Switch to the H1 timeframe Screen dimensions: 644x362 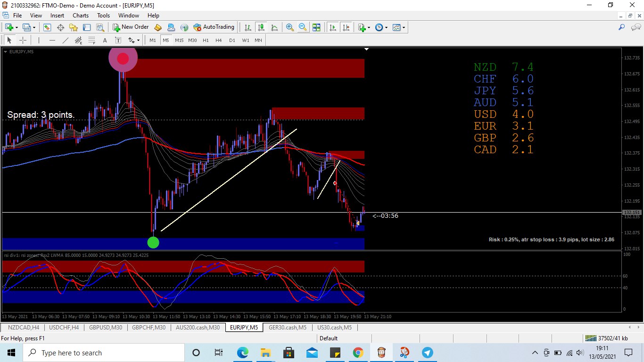click(x=206, y=40)
